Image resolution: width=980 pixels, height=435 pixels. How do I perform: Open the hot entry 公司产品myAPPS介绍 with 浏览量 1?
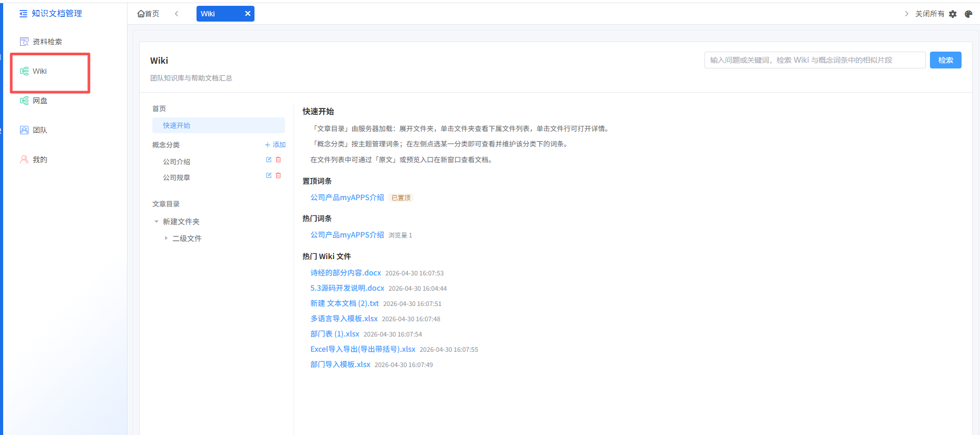click(x=347, y=235)
